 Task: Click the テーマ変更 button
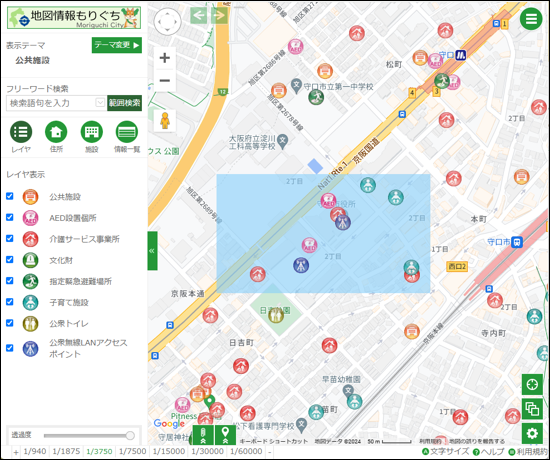pyautogui.click(x=117, y=45)
